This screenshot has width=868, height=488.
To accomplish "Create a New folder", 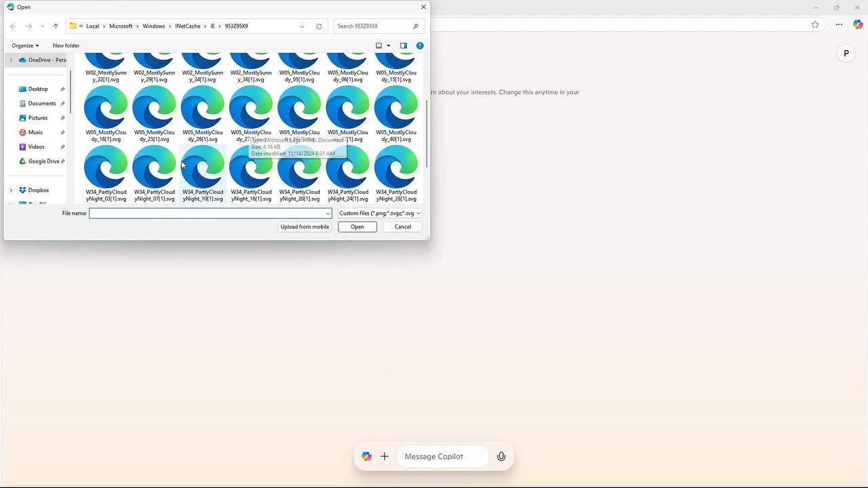I will (x=66, y=45).
